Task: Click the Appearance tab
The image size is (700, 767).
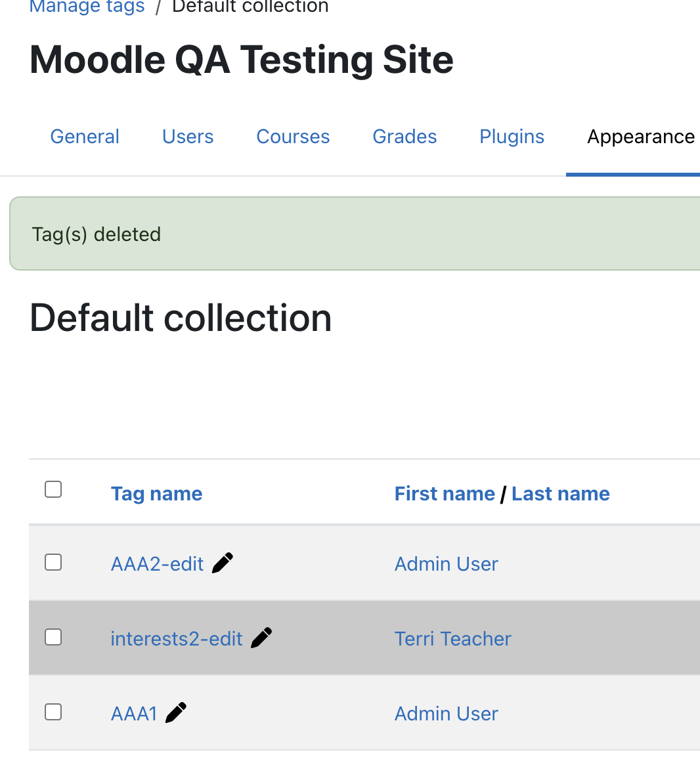Action: point(641,137)
